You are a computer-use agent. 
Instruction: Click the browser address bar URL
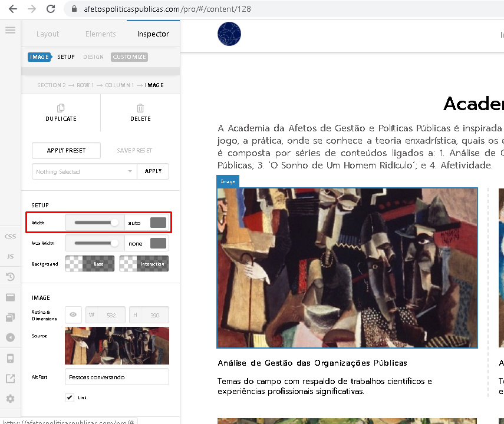point(167,9)
